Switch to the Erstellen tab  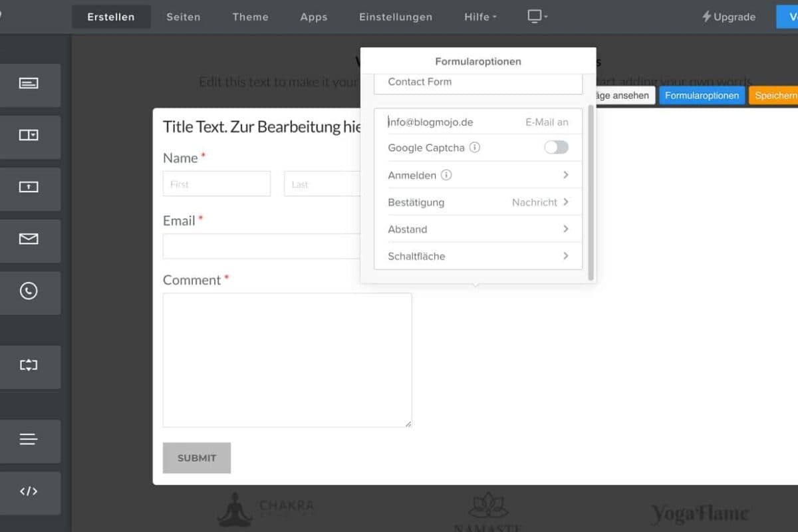coord(110,17)
